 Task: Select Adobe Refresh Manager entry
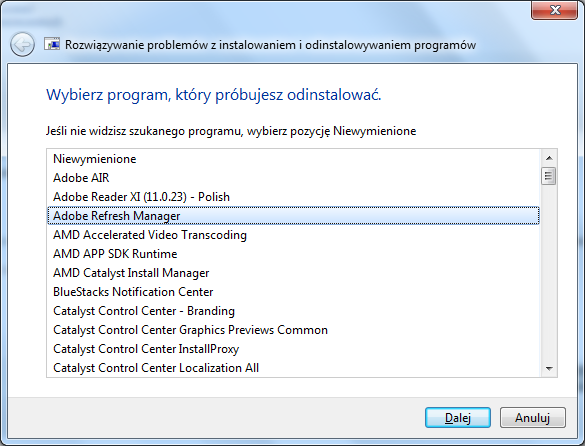pos(293,216)
